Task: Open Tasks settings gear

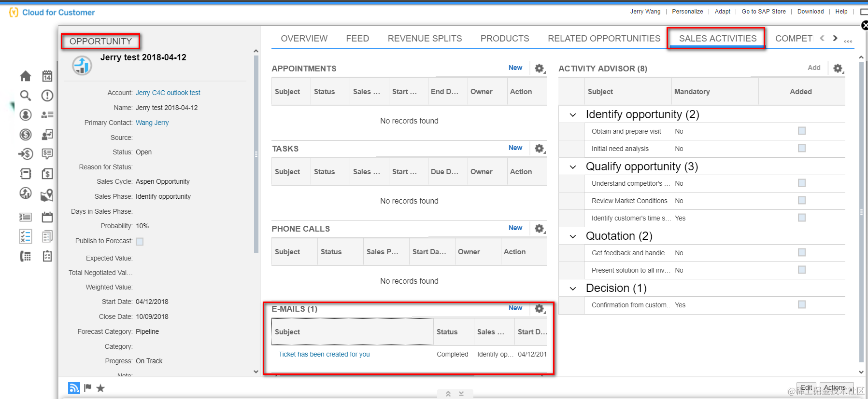Action: click(x=540, y=149)
